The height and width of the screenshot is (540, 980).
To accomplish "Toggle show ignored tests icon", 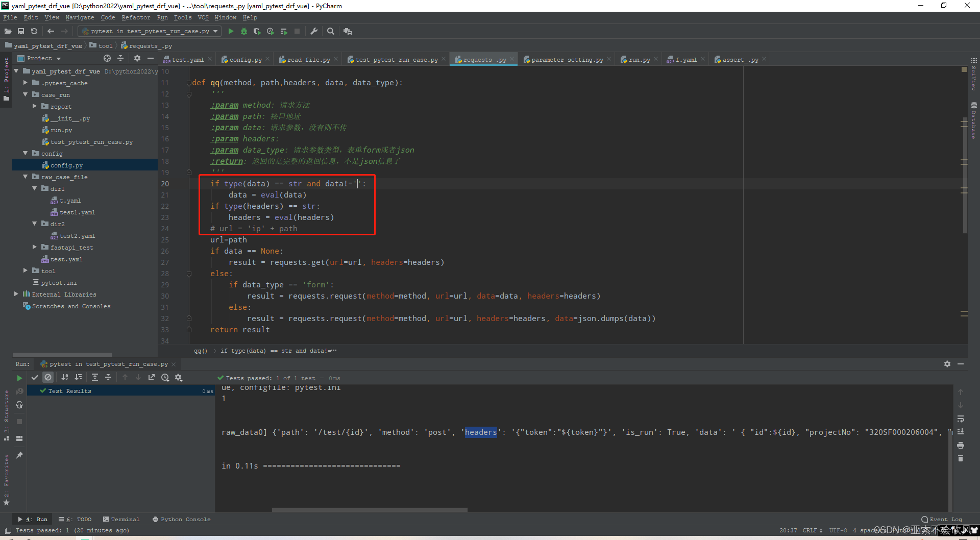I will [48, 377].
